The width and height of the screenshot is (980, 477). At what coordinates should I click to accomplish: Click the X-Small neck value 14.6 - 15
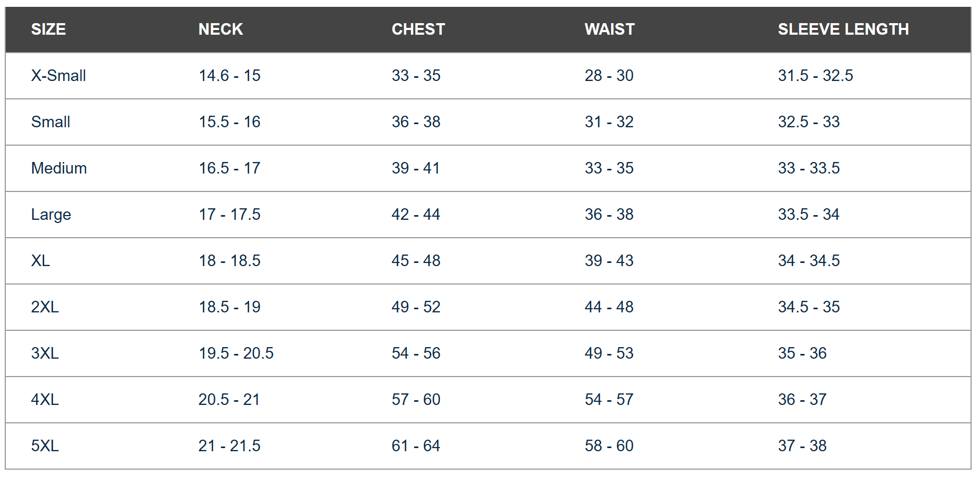tap(230, 76)
